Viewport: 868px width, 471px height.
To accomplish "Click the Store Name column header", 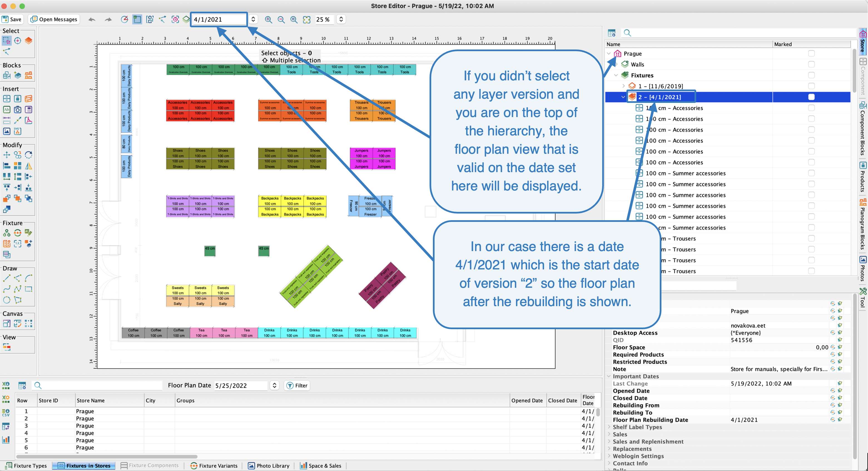I will pos(110,400).
